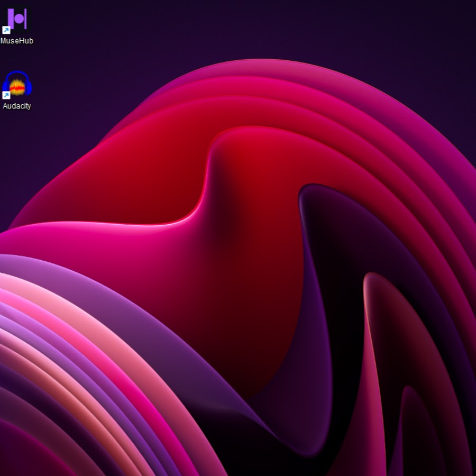The width and height of the screenshot is (476, 476).
Task: Click the purple circle in MuseHub logo
Action: point(19,20)
